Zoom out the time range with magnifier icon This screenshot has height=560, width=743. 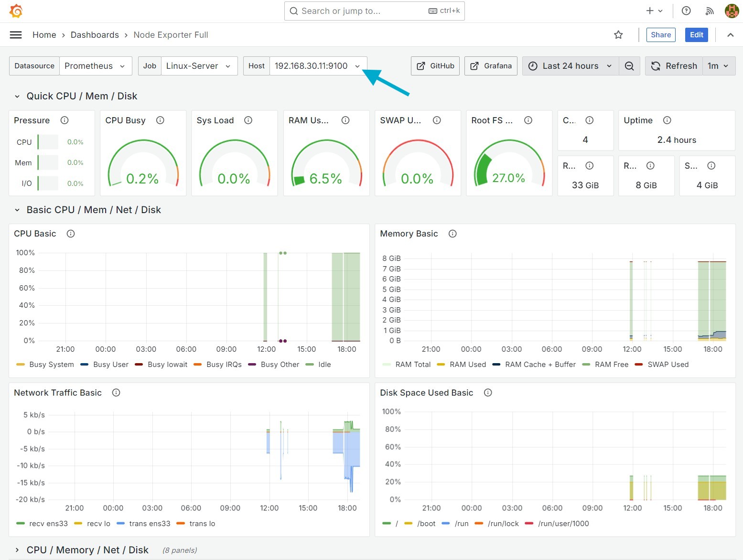629,66
